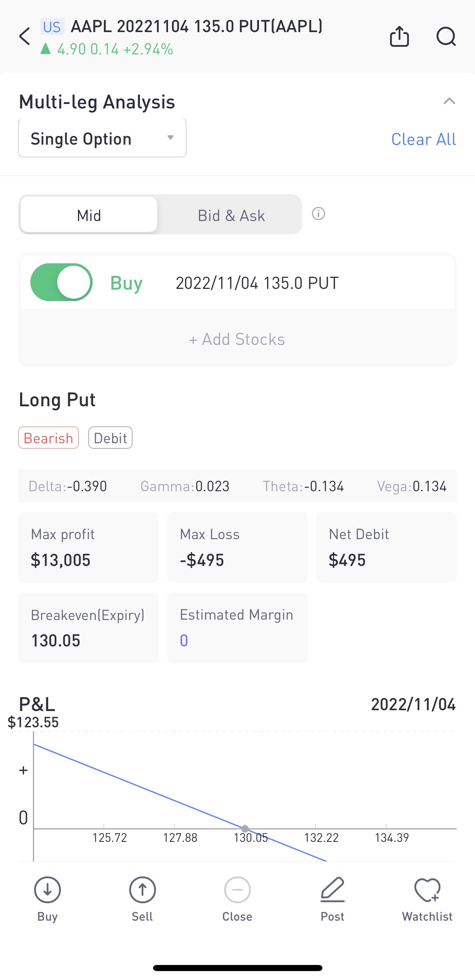Tap the breakeven point on P&L chart

pos(245,828)
